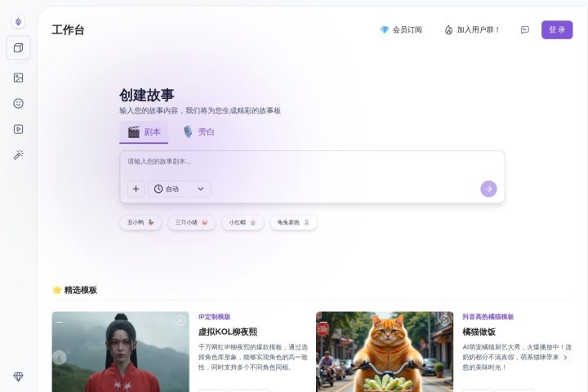Click the 登录 login button

tap(557, 30)
